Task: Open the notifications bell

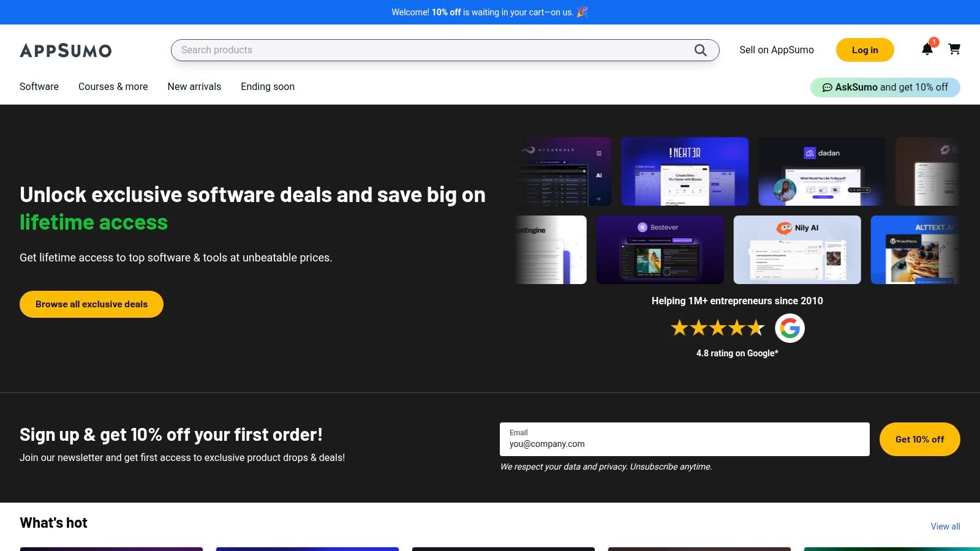Action: point(927,50)
